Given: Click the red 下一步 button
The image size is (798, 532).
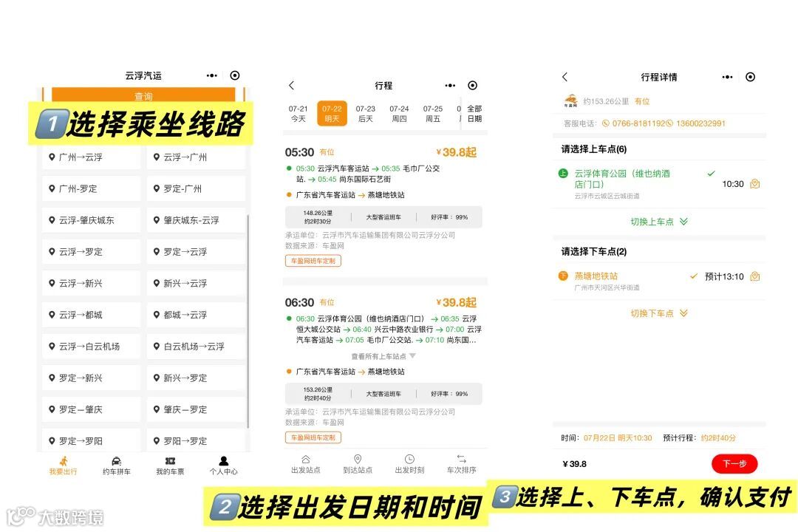Looking at the screenshot, I should tap(734, 463).
